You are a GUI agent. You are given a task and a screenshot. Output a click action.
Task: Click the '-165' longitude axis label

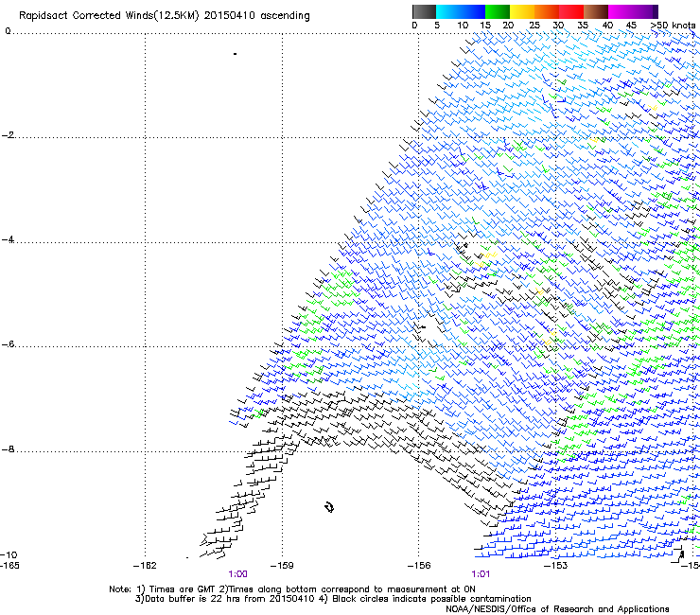9,566
